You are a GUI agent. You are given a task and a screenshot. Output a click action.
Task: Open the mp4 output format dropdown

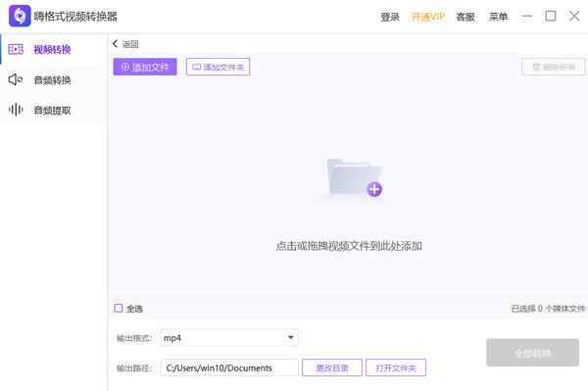229,338
